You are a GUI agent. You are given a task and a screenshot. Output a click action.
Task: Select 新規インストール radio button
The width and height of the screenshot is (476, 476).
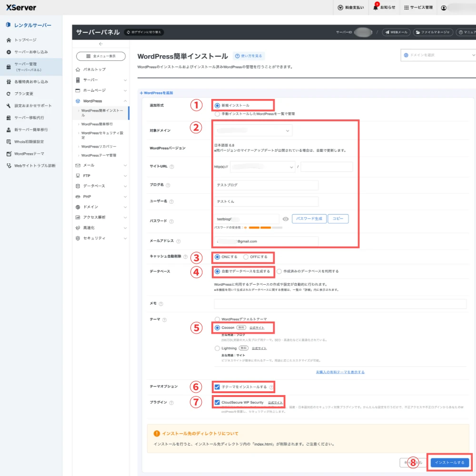pyautogui.click(x=217, y=106)
